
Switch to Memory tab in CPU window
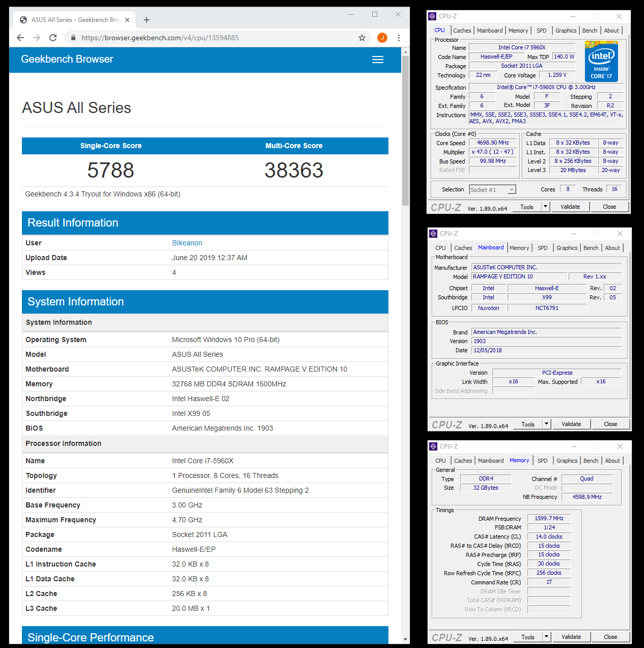pos(518,31)
